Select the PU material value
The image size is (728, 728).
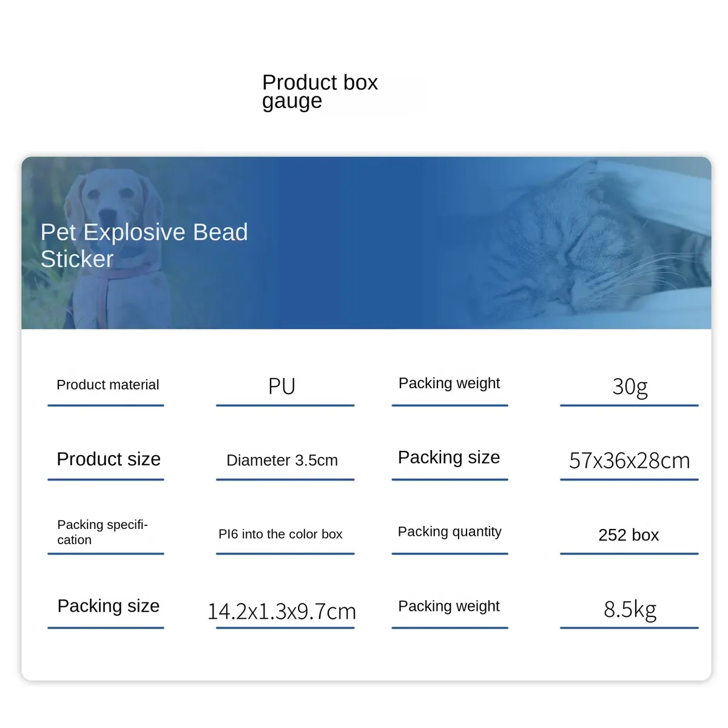pos(282,386)
